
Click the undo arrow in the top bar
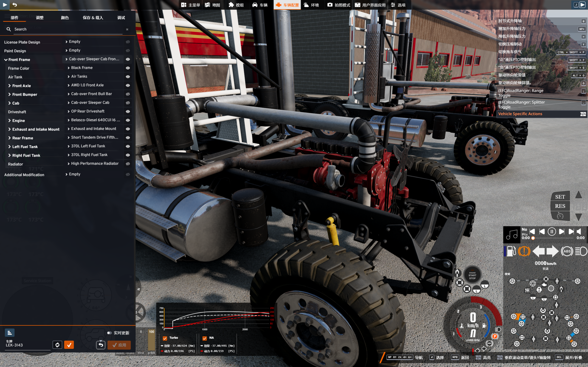click(14, 5)
